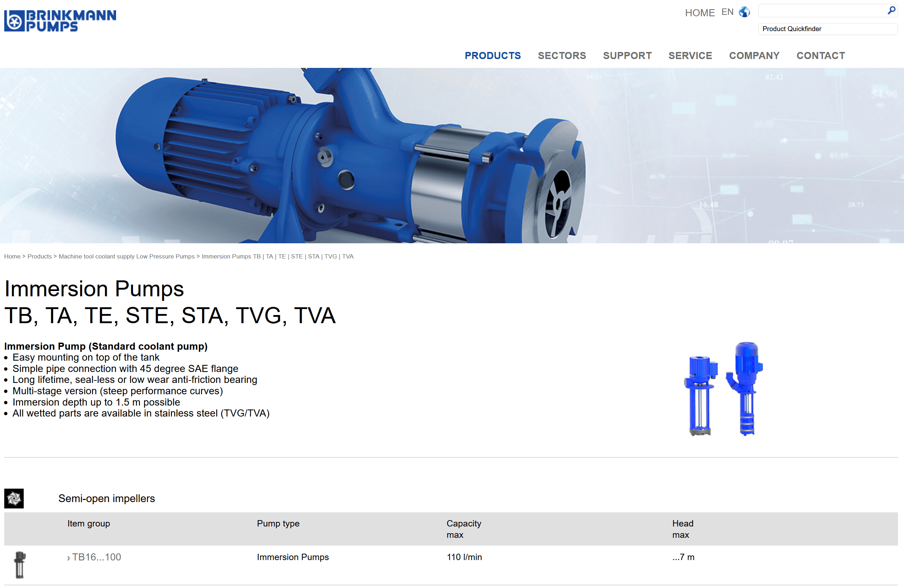Open the SERVICE menu
This screenshot has height=588, width=904.
pyautogui.click(x=690, y=56)
